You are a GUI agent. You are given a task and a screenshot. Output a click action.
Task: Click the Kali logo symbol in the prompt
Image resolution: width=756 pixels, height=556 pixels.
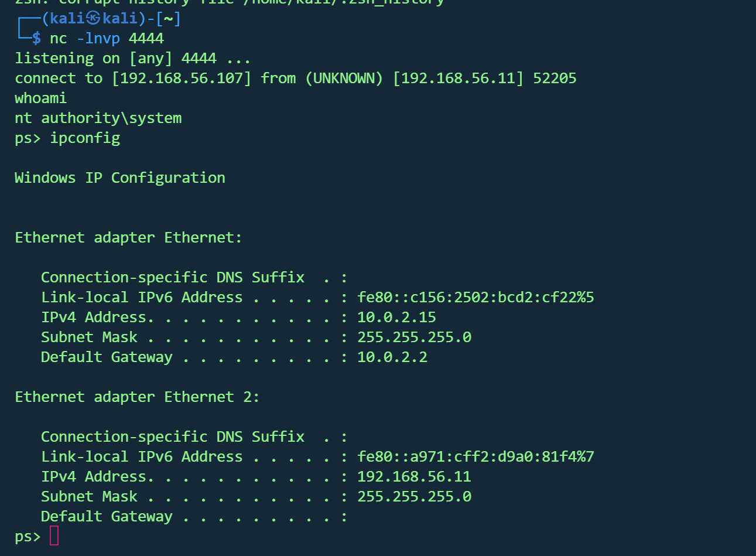pos(93,18)
